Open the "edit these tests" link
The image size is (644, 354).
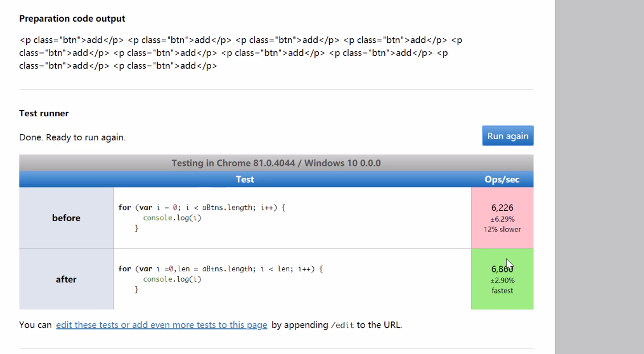pyautogui.click(x=161, y=324)
